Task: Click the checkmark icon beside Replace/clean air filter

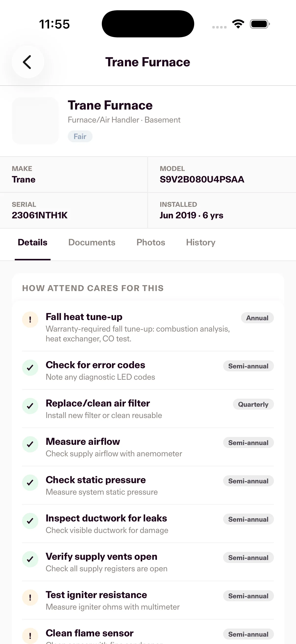Action: (30, 406)
